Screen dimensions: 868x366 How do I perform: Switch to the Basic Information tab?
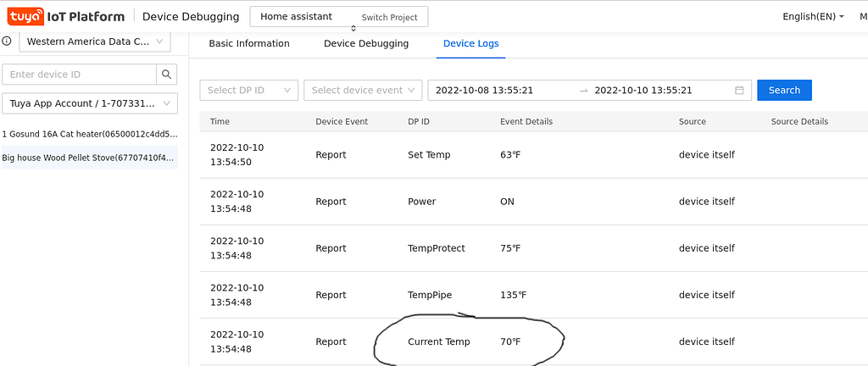249,44
